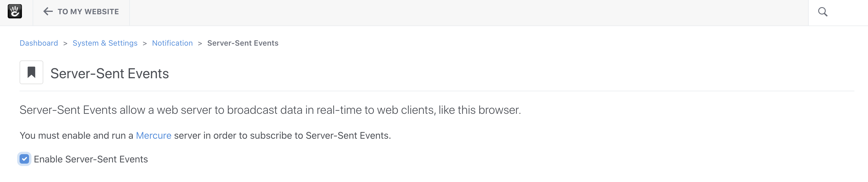Viewport: 868px width, 182px height.
Task: Click the large Server-Sent Events page heading
Action: pos(109,74)
